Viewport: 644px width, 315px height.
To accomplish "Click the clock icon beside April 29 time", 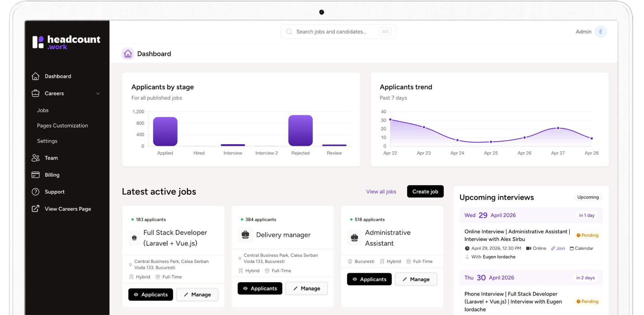I will (467, 248).
